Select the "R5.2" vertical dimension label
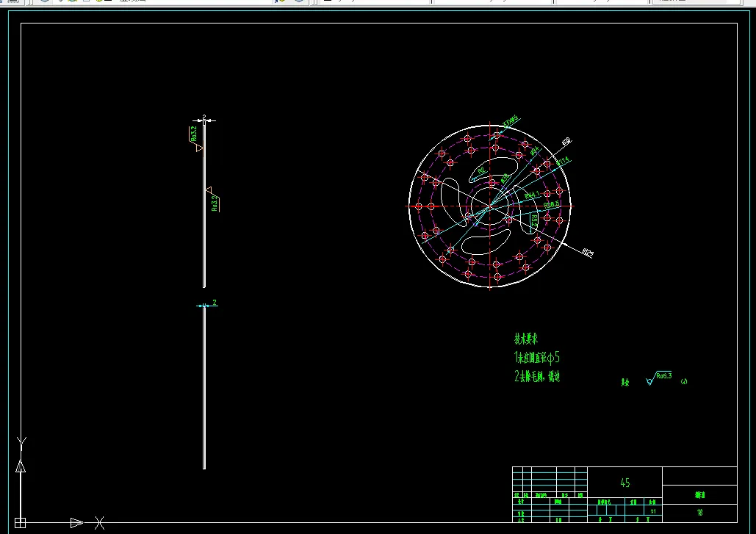 coord(534,221)
